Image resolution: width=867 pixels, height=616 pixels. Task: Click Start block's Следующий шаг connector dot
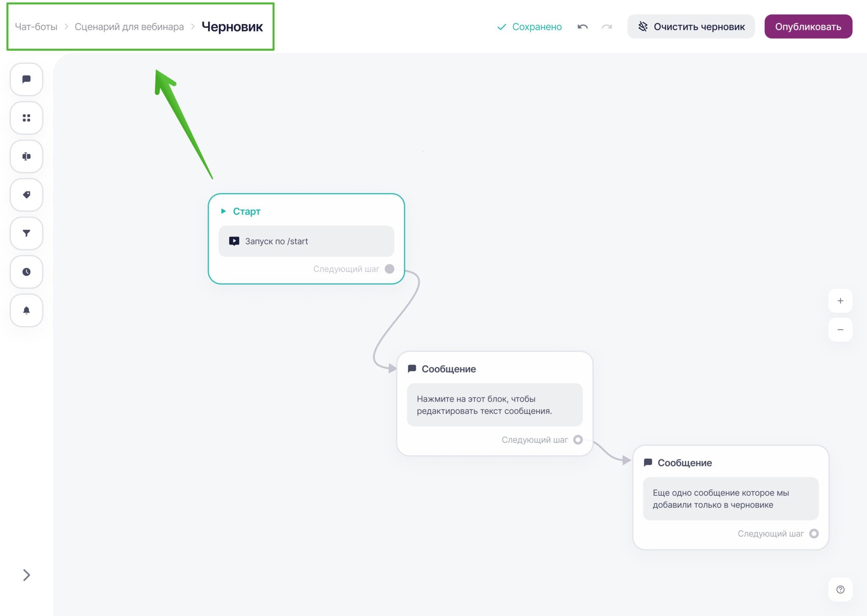coord(389,269)
